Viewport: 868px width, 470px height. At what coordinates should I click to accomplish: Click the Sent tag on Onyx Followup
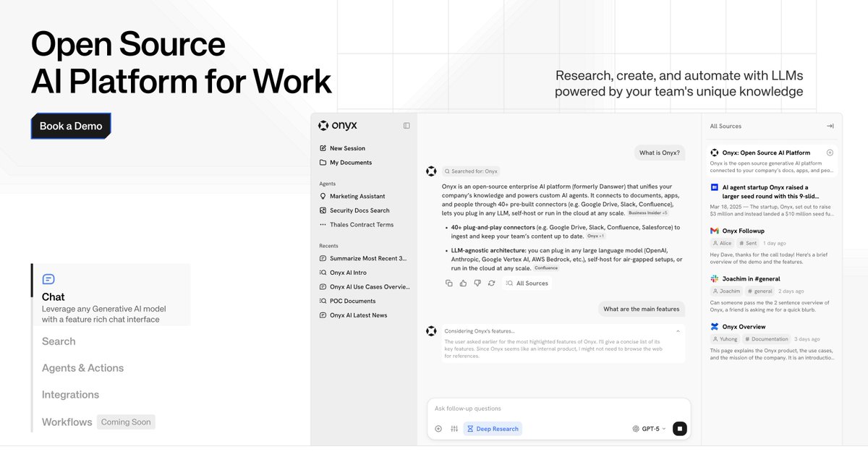point(749,244)
